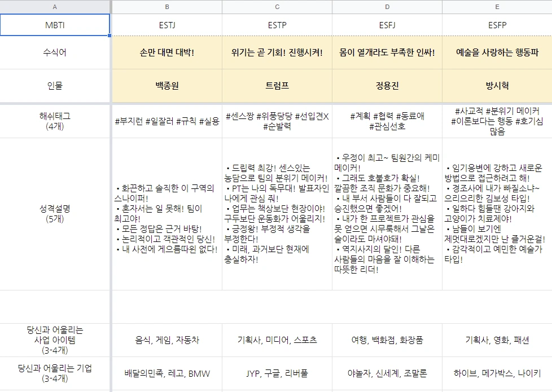Select ESFP description cell with '임기응변에 강하고'
Viewport: 552px width, 392px height.
[x=497, y=214]
